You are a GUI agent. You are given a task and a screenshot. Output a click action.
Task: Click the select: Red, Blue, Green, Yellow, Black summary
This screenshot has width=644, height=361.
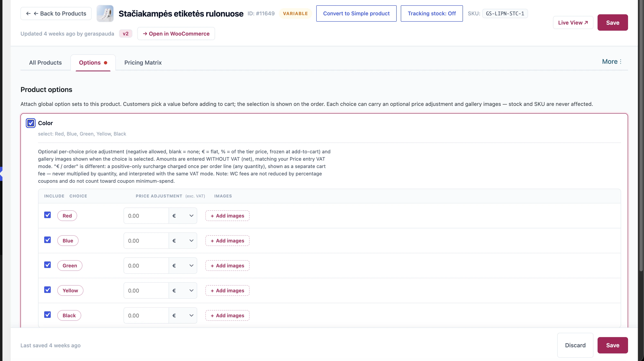pos(82,134)
